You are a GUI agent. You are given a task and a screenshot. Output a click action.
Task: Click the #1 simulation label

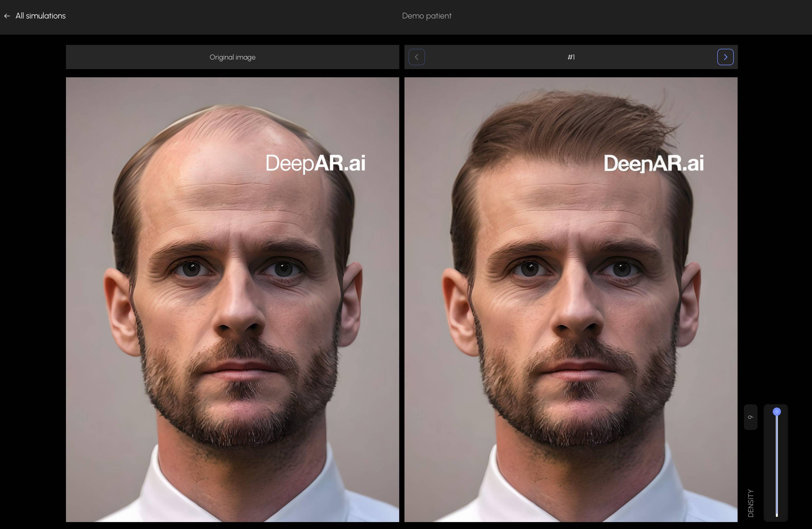click(571, 57)
